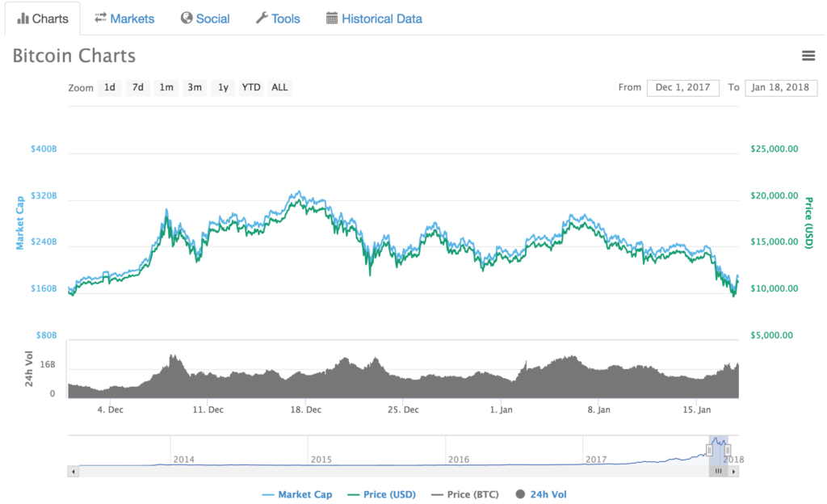The height and width of the screenshot is (504, 827).
Task: Click the $400B market cap axis label
Action: (44, 149)
